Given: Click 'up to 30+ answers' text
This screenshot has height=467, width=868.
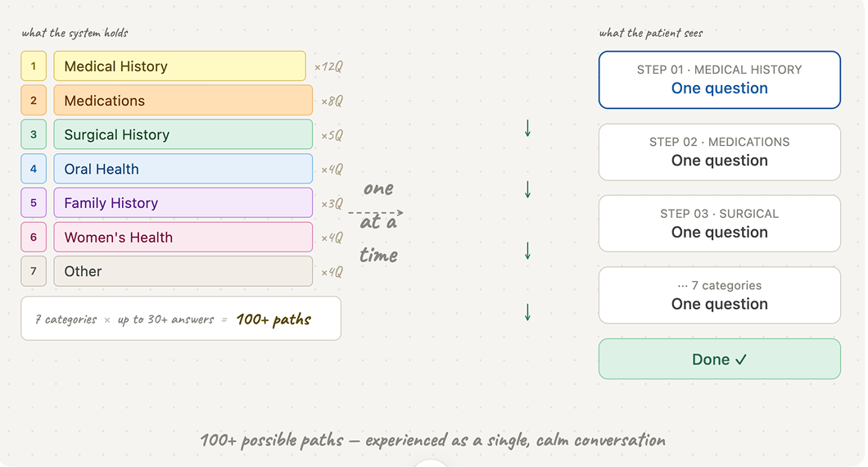Looking at the screenshot, I should (x=165, y=320).
